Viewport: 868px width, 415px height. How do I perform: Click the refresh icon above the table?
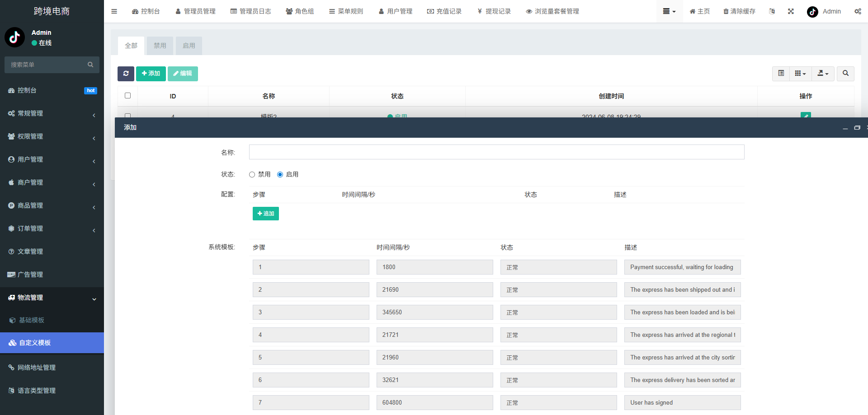coord(126,74)
